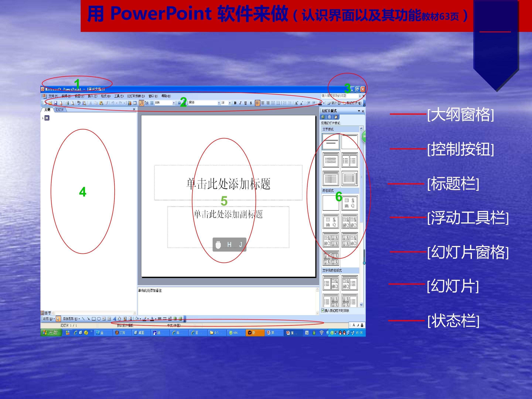Screen dimensions: 532x399
Task: Click the 设计 design button
Action: coord(334,103)
